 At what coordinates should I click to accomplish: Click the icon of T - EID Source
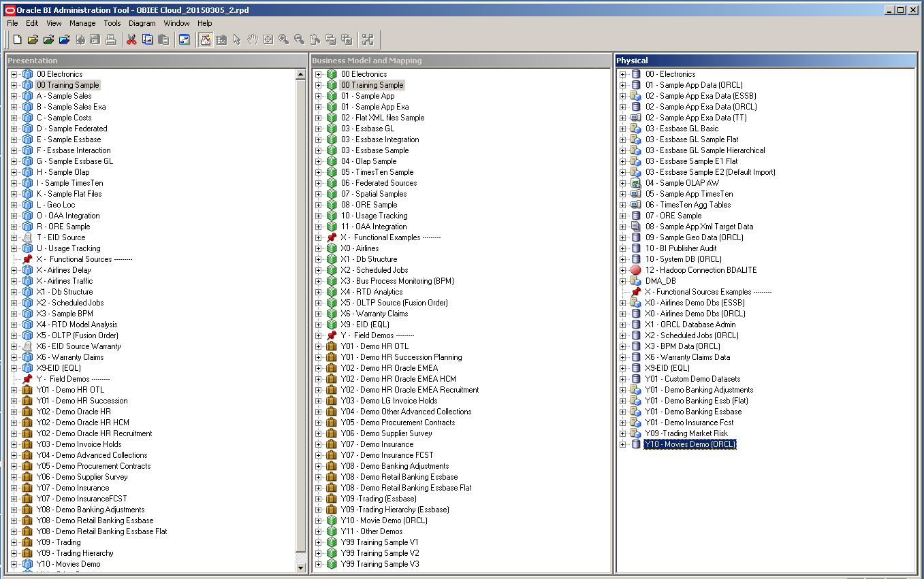(x=27, y=237)
